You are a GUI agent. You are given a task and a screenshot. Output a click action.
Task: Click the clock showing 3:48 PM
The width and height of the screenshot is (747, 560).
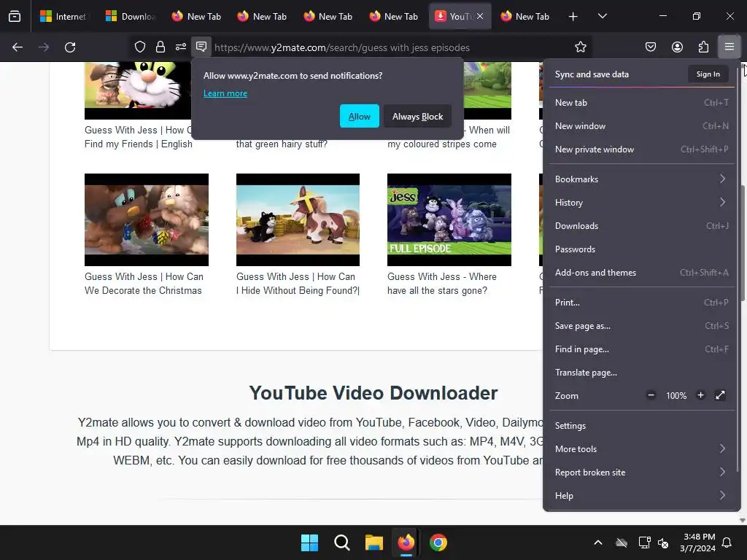(x=697, y=542)
